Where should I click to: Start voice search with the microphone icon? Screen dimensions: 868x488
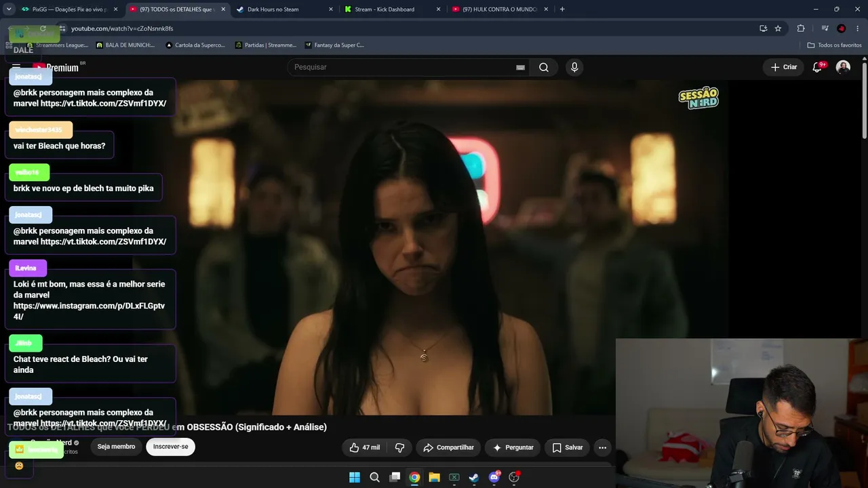(574, 67)
